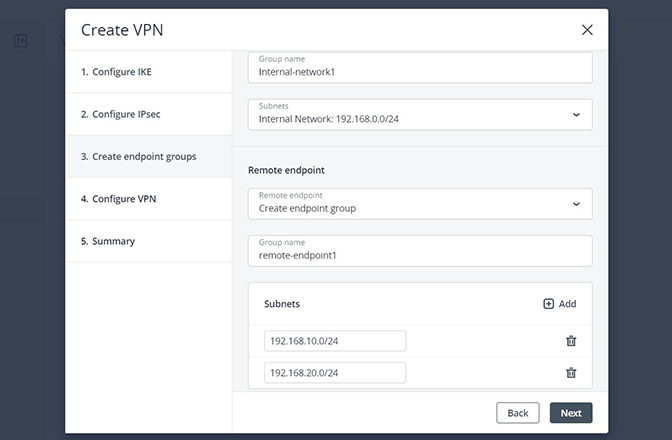Expand the Remote endpoint dropdown

pyautogui.click(x=420, y=204)
